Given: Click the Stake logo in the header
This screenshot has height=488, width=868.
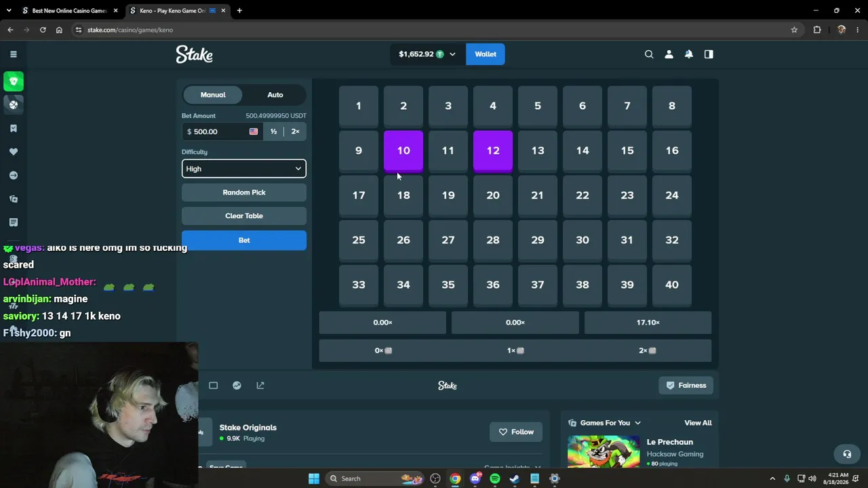Looking at the screenshot, I should point(195,54).
